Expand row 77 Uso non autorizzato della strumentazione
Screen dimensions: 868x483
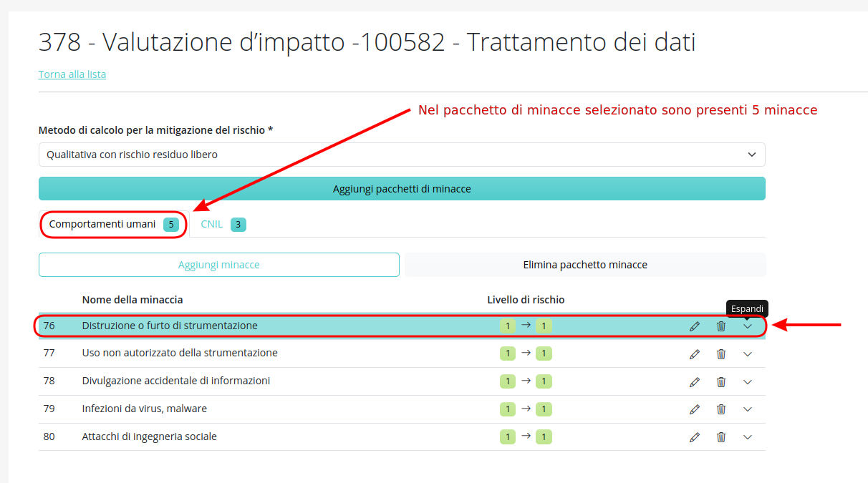(748, 353)
